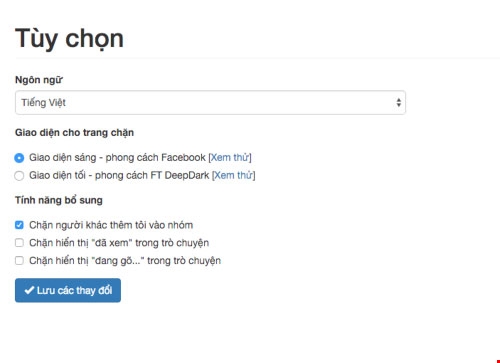This screenshot has width=500, height=363.
Task: Click the Chặn hiển thị "đang gõ..." label text
Action: coord(125,260)
